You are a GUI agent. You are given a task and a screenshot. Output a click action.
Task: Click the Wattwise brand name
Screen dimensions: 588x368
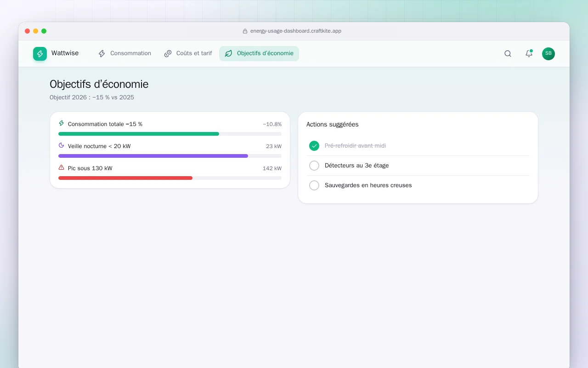[65, 53]
